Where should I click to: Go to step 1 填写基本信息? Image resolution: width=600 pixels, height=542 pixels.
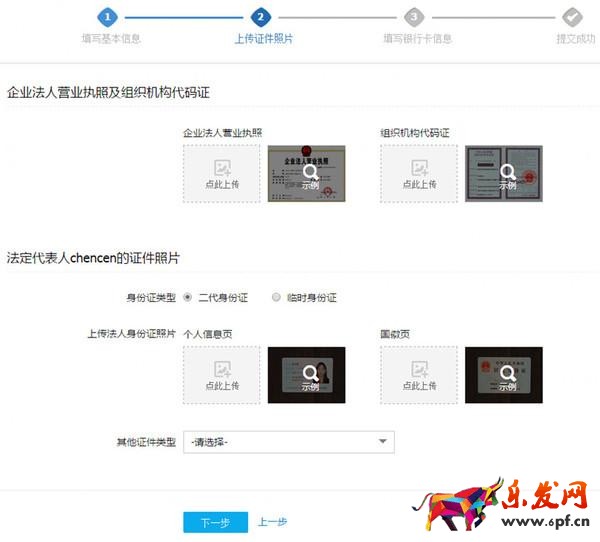coord(109,17)
